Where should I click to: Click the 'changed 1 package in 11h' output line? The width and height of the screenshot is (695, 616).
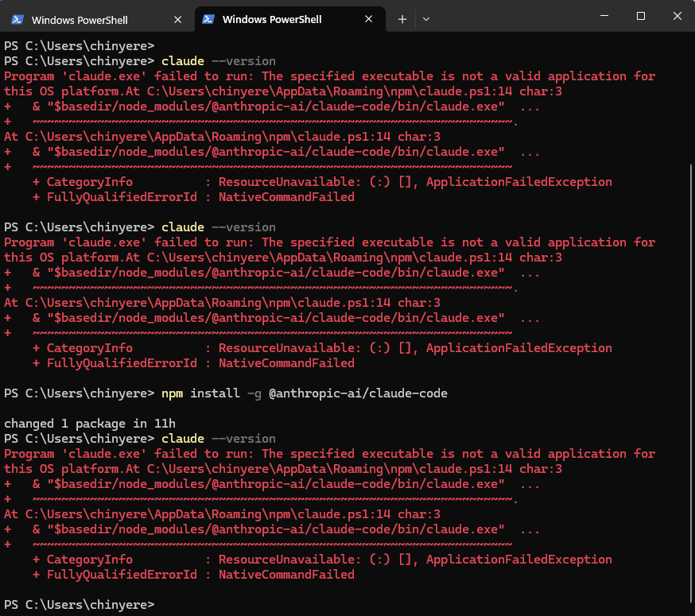[x=90, y=424]
